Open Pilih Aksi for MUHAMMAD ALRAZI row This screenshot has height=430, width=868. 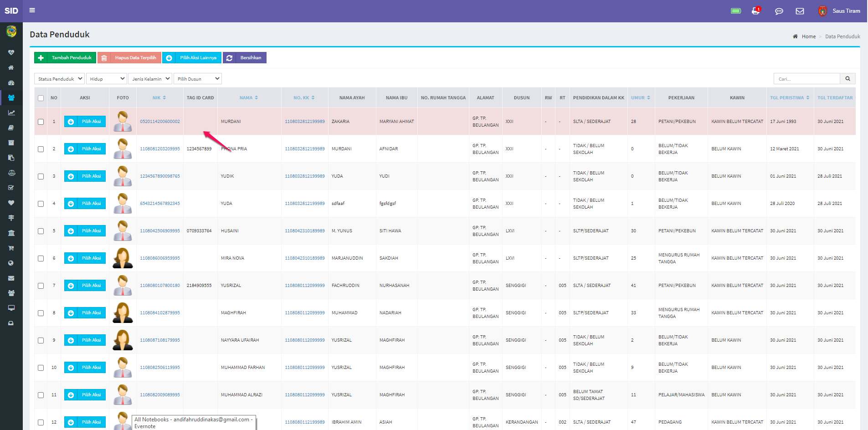[x=85, y=395]
